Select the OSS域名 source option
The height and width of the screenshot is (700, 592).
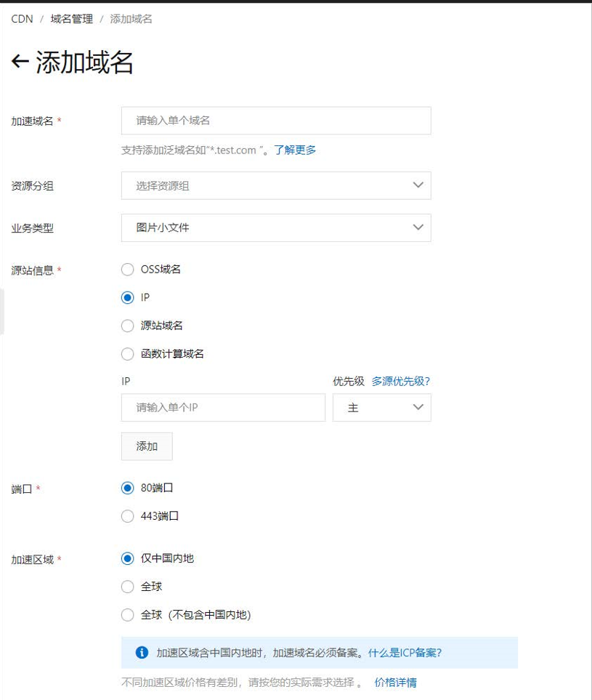point(127,269)
